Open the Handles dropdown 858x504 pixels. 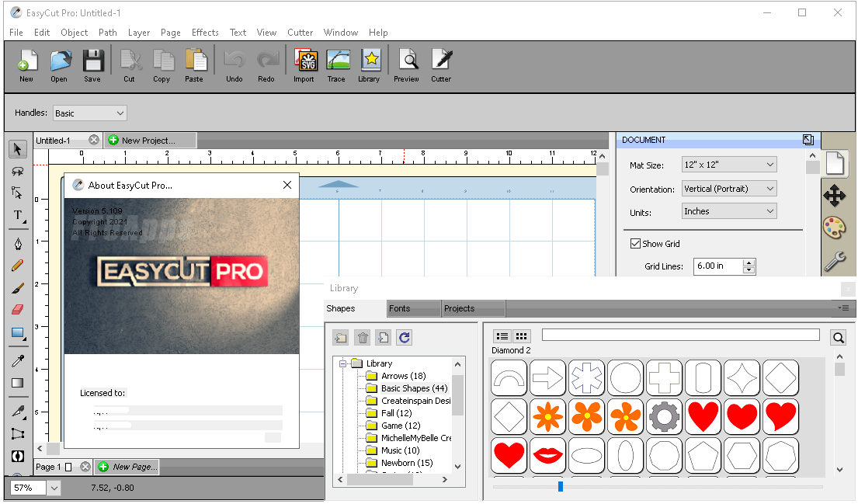click(x=89, y=113)
